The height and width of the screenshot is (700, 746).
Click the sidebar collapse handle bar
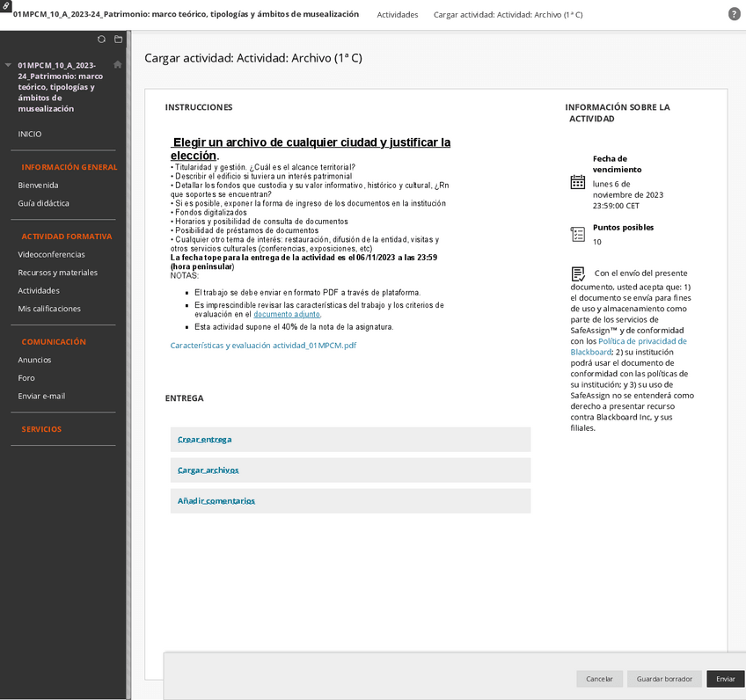coord(128,365)
